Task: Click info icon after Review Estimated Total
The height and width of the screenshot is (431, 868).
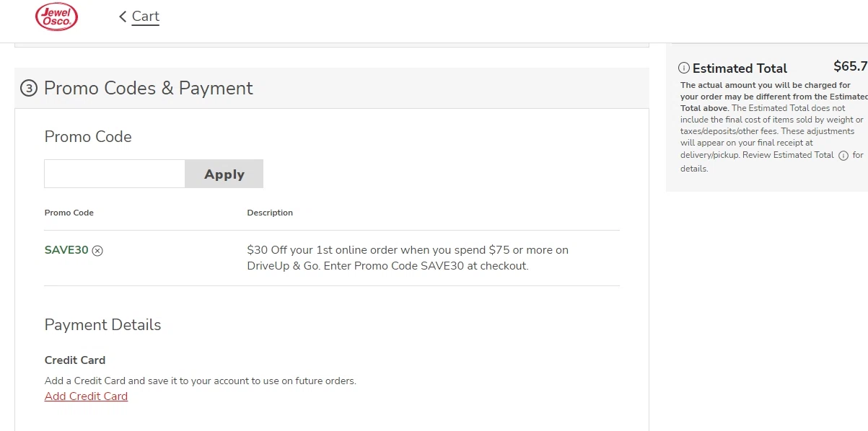Action: [x=843, y=155]
